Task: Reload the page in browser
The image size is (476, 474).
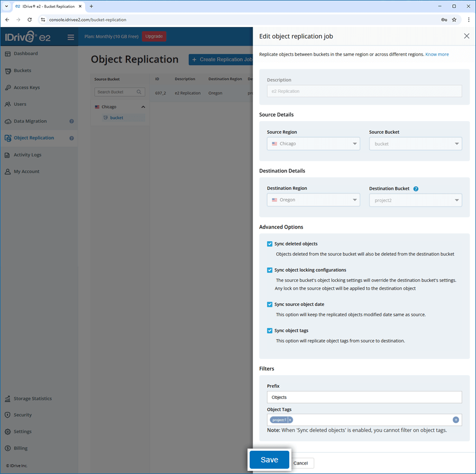Action: coord(30,20)
